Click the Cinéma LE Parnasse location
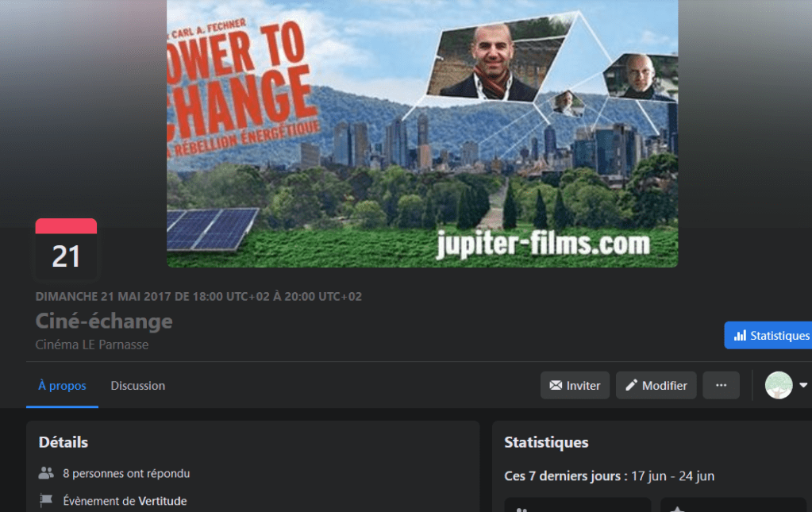 (91, 345)
